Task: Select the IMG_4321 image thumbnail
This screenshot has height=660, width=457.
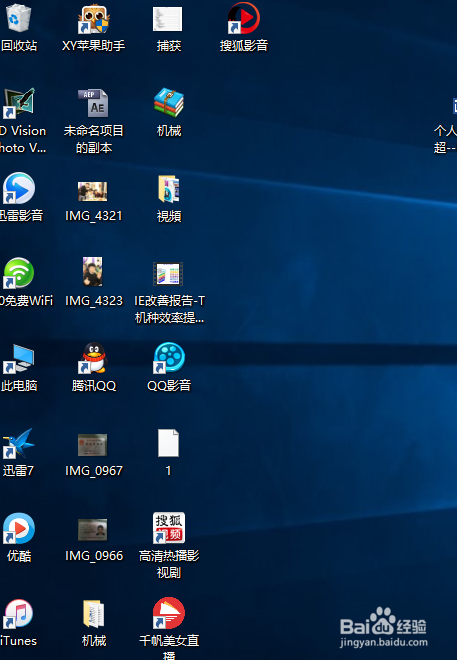Action: [93, 192]
